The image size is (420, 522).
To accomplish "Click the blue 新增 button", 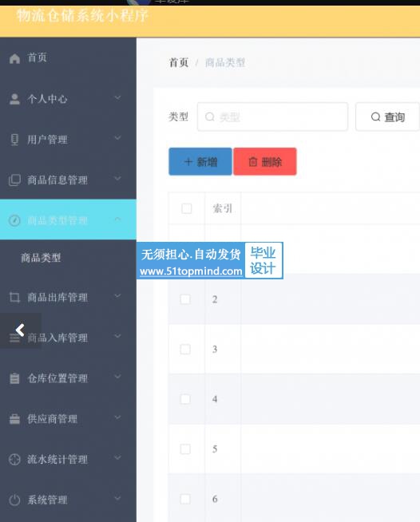I will 200,162.
